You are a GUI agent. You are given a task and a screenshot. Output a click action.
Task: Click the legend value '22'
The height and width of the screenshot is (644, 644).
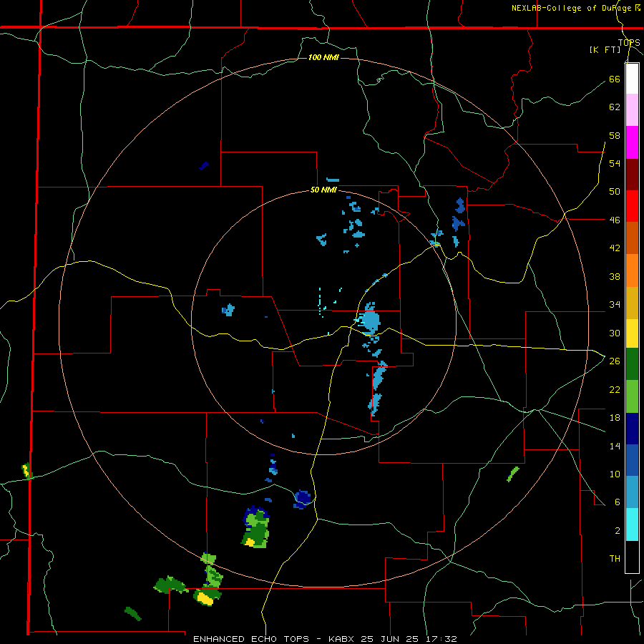[x=615, y=389]
